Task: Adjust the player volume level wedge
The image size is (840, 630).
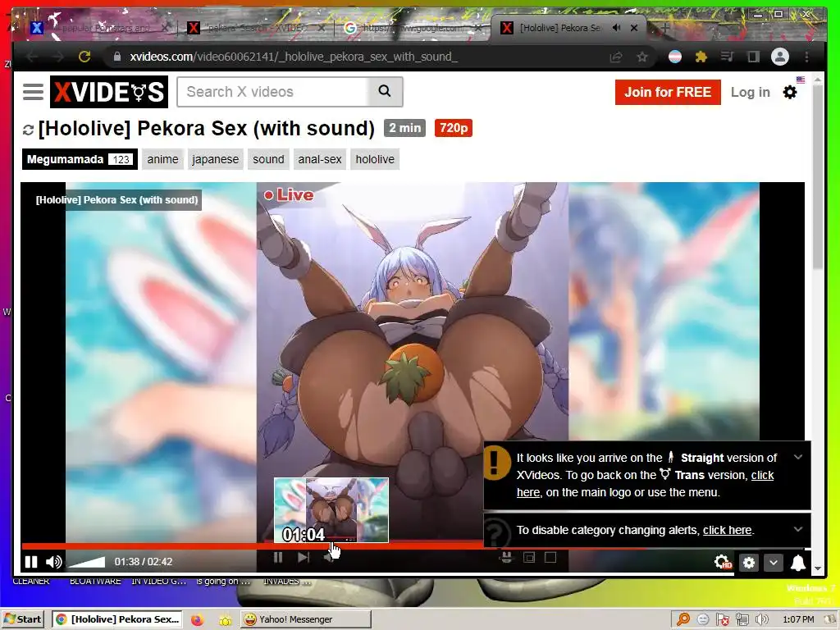Action: pyautogui.click(x=87, y=562)
